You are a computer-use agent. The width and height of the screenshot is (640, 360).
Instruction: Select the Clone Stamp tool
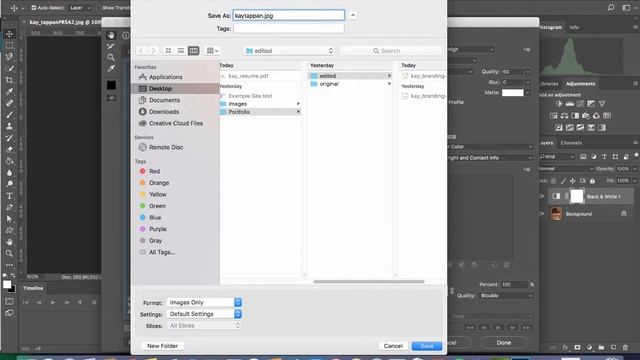(x=9, y=126)
